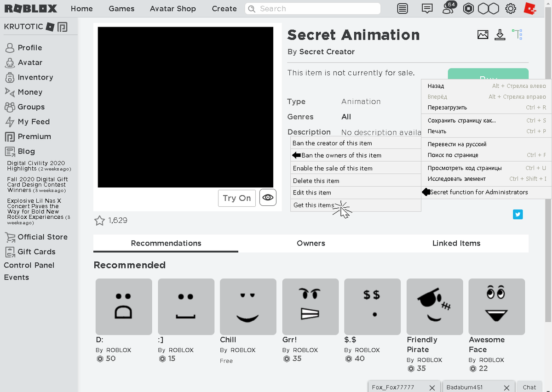Open the Create nav link

click(224, 9)
